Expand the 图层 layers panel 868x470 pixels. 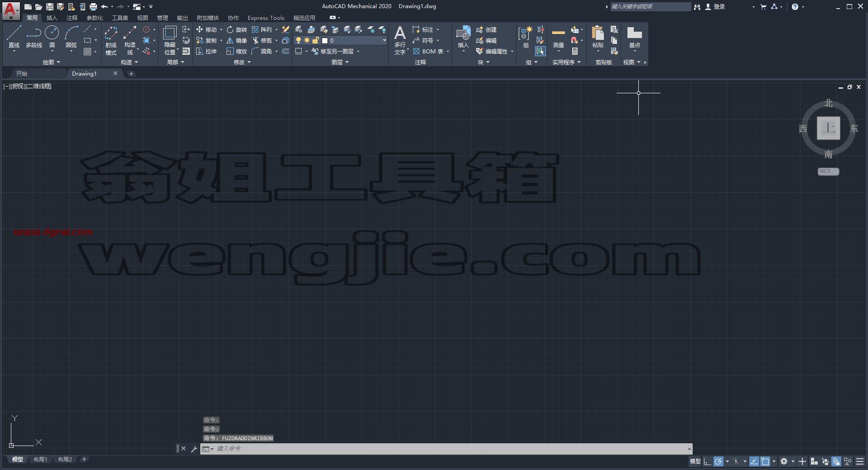340,62
